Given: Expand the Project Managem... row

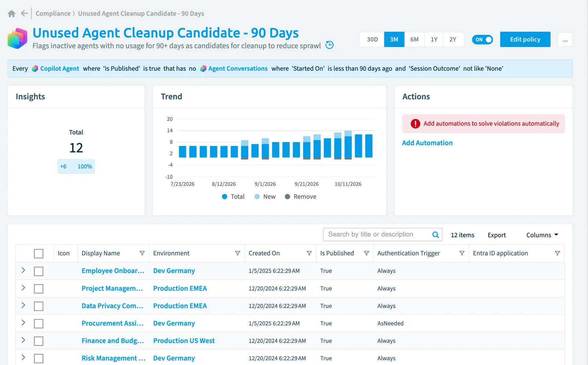Looking at the screenshot, I should 23,288.
